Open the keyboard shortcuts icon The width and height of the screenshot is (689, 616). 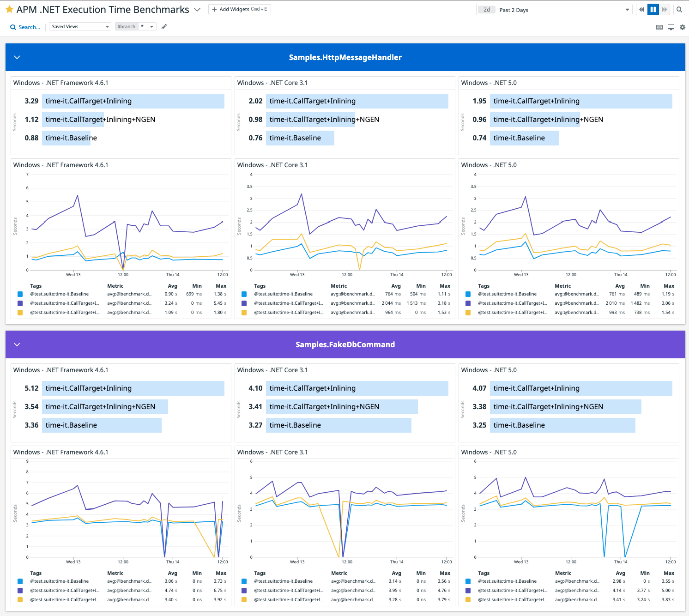pos(659,27)
